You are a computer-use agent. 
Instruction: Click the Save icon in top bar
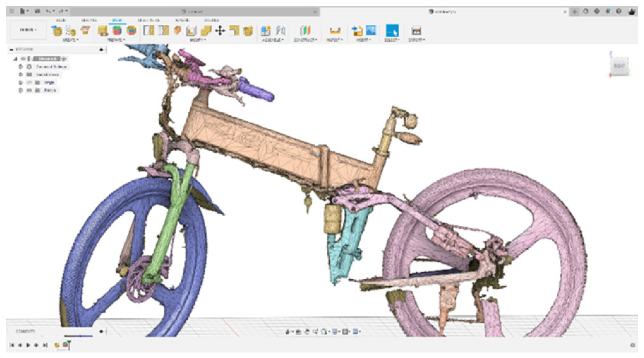point(37,11)
